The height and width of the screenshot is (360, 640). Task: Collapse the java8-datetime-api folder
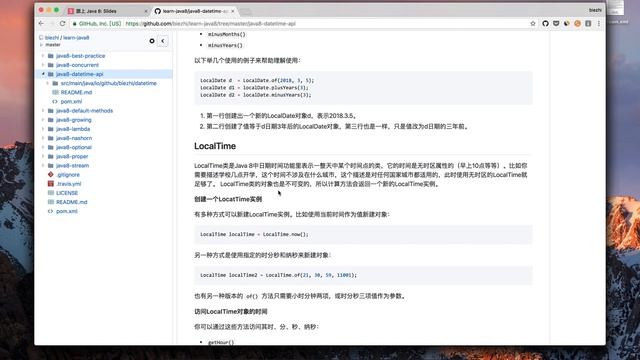pyautogui.click(x=43, y=74)
